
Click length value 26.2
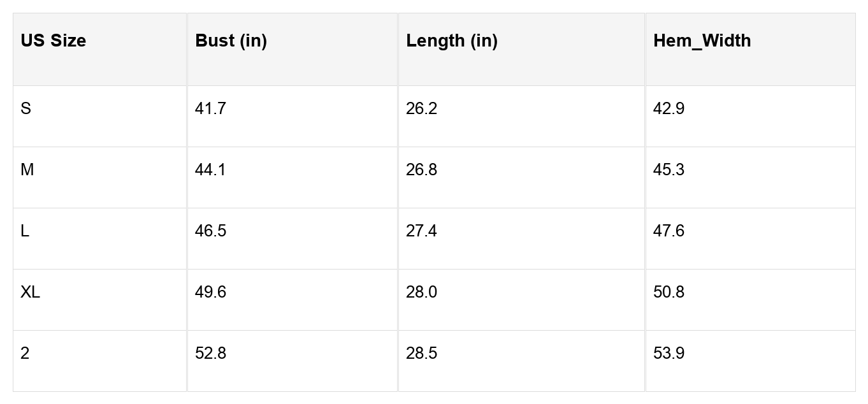[x=421, y=109]
